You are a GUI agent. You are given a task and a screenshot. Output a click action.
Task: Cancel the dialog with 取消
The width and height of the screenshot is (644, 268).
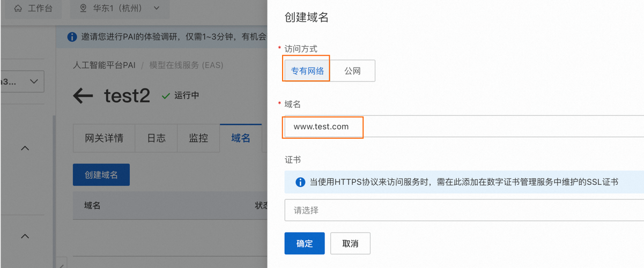click(350, 243)
